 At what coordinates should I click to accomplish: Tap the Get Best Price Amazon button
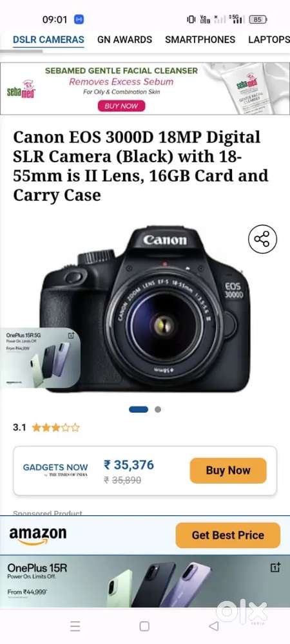(228, 535)
